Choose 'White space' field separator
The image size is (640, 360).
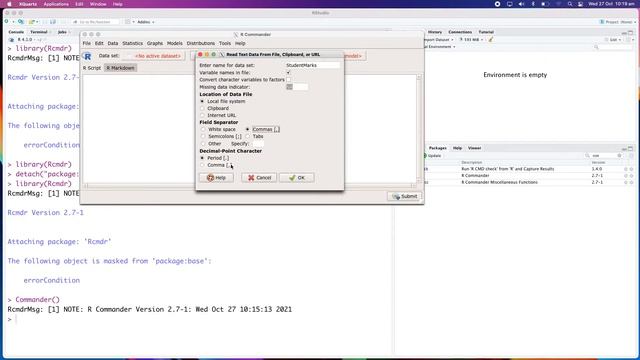[203, 129]
